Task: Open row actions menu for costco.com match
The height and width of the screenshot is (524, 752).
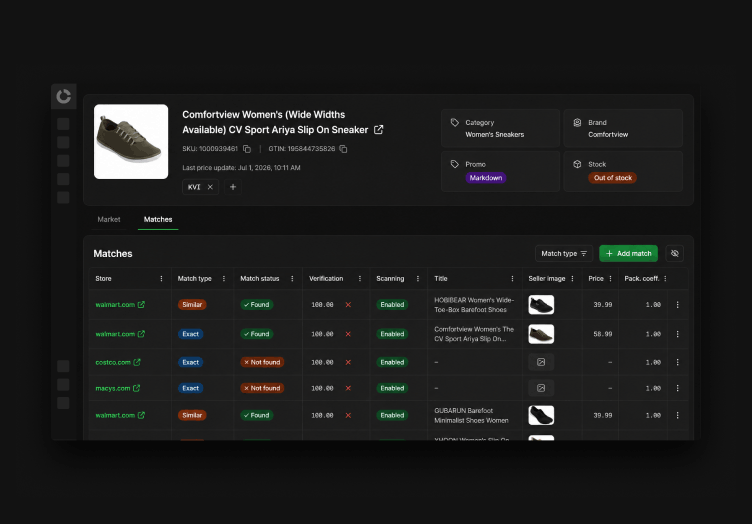Action: point(677,362)
